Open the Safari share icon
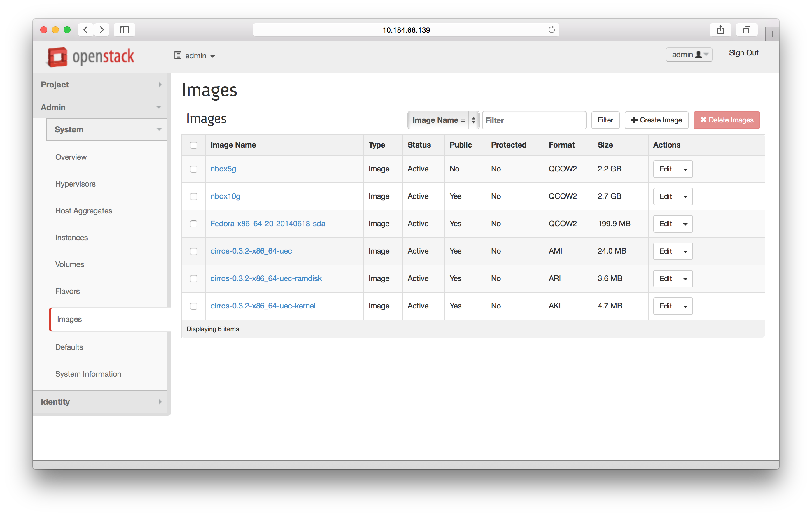 721,30
